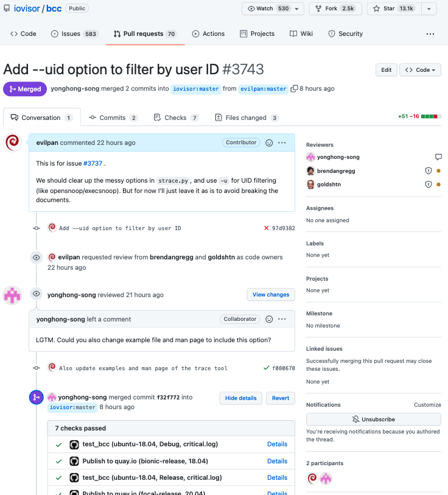
Task: Add emoji reaction to evilpan's comment
Action: 269,142
